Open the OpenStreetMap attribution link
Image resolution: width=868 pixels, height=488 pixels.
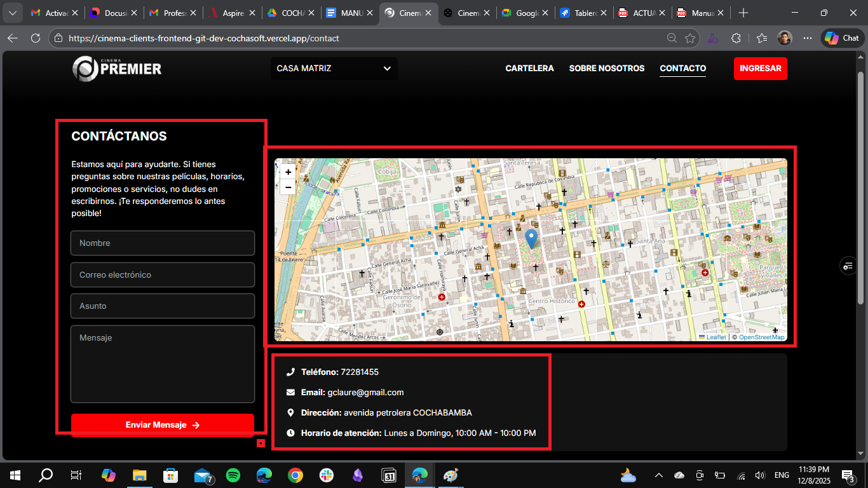(761, 337)
